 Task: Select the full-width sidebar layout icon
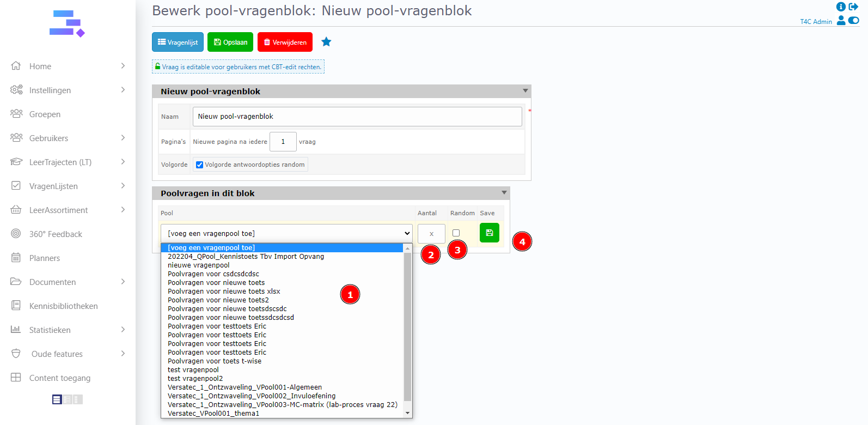[x=57, y=399]
